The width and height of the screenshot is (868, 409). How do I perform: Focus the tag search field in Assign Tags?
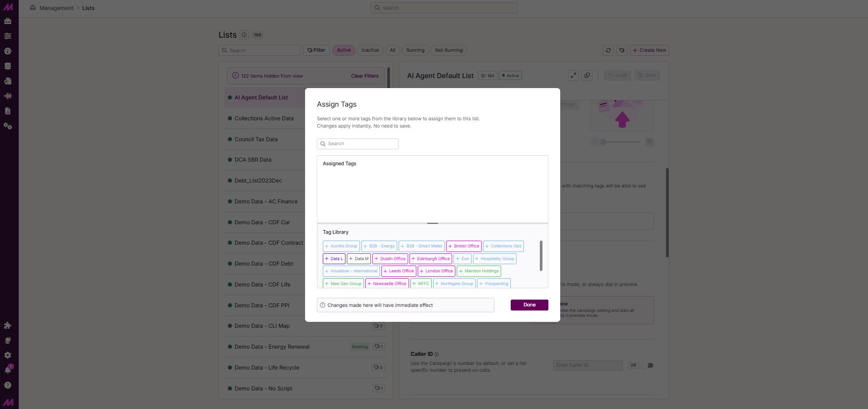click(x=358, y=144)
